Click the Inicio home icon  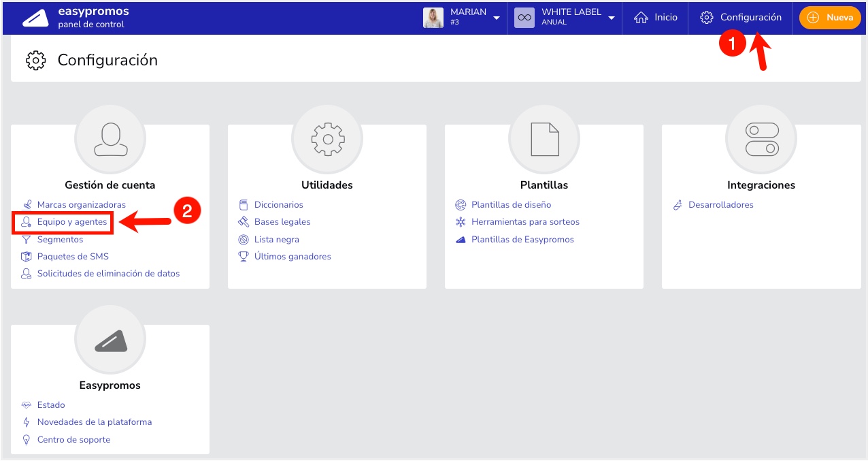(x=641, y=18)
